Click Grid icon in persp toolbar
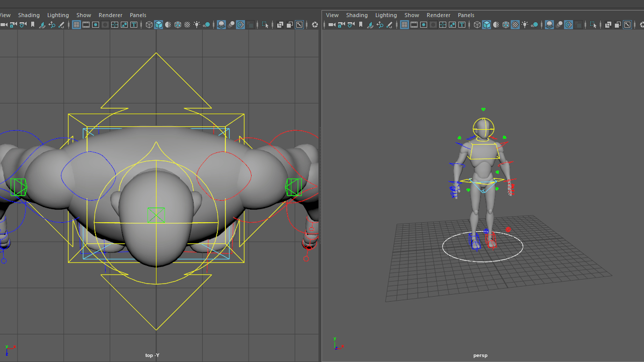This screenshot has width=644, height=362. [405, 25]
